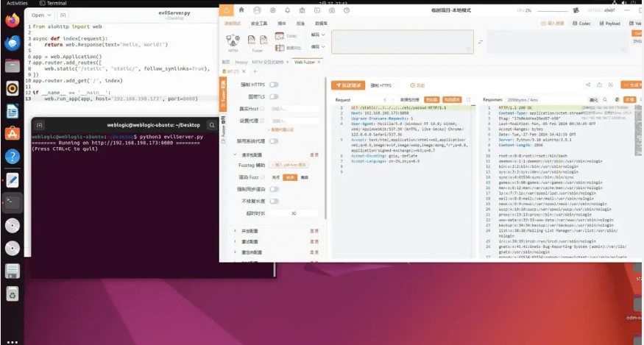The image size is (644, 345).
Task: Expand the 解码 dropdown
Action: click(x=318, y=35)
